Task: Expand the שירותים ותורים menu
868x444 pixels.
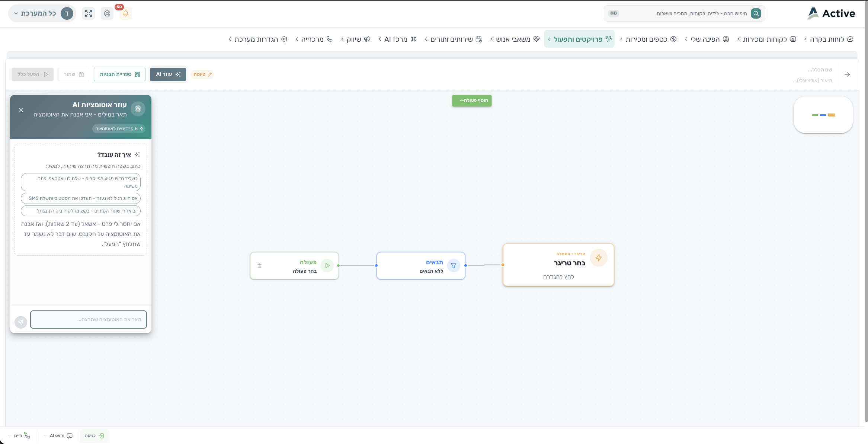Action: pos(454,39)
